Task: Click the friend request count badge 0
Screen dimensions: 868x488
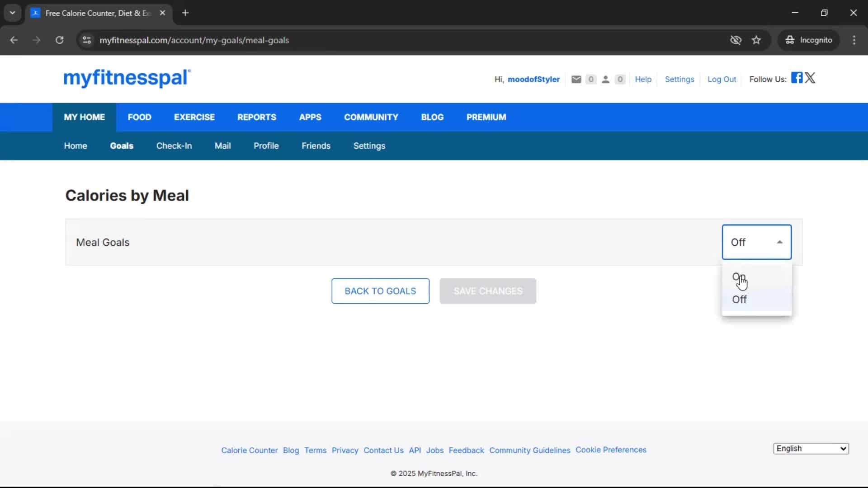Action: click(x=620, y=80)
